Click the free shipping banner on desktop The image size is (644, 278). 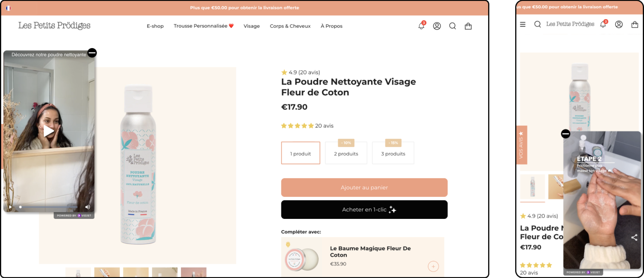coord(245,8)
